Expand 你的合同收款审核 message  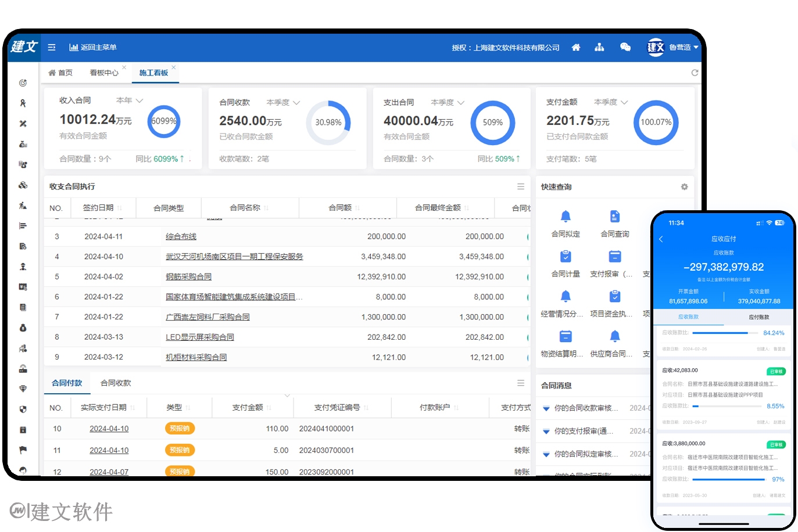pos(546,408)
